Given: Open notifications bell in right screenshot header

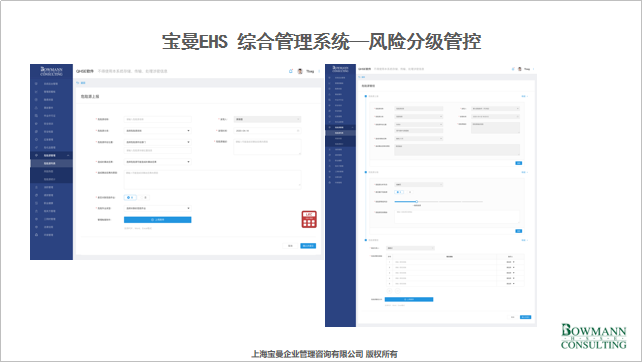Looking at the screenshot, I should point(513,69).
